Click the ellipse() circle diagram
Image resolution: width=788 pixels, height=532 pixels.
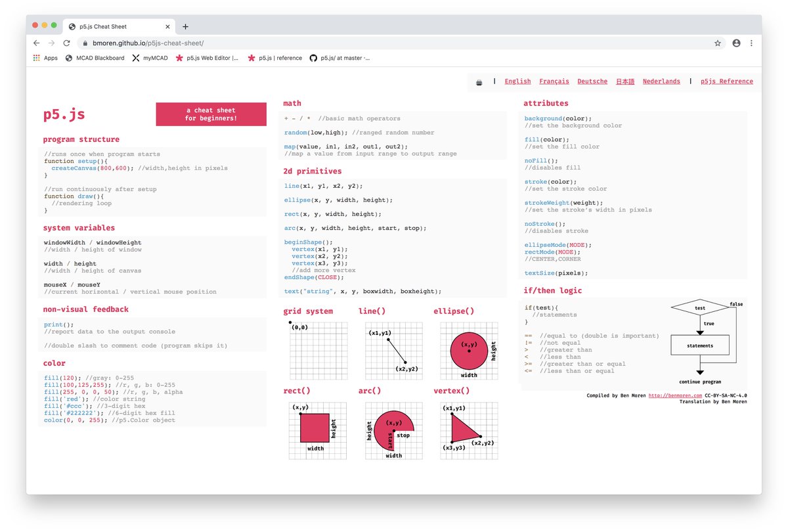pos(469,350)
